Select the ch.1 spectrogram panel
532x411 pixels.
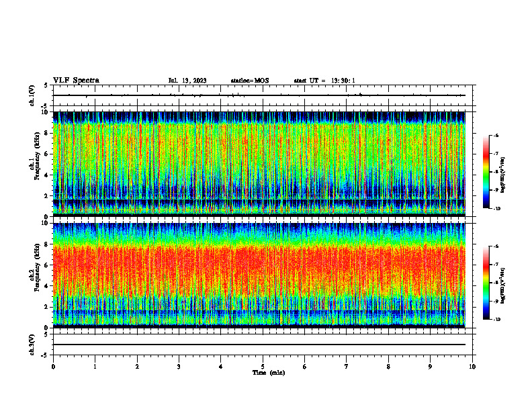pos(259,164)
